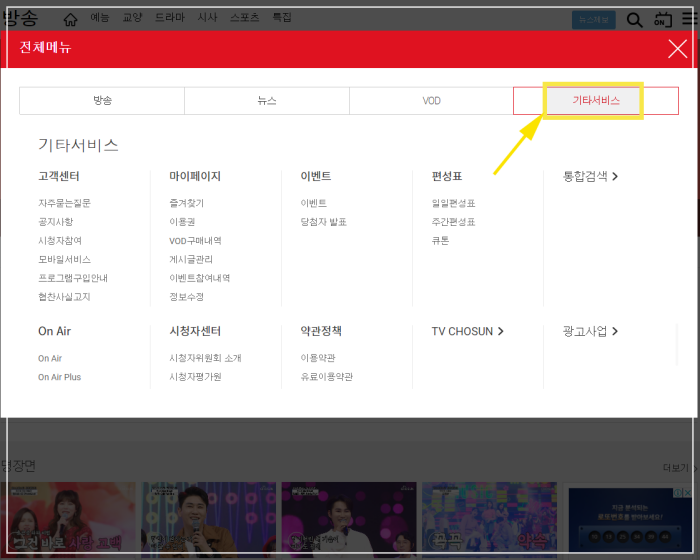Open search with magnifier icon
The height and width of the screenshot is (560, 700).
tap(634, 20)
